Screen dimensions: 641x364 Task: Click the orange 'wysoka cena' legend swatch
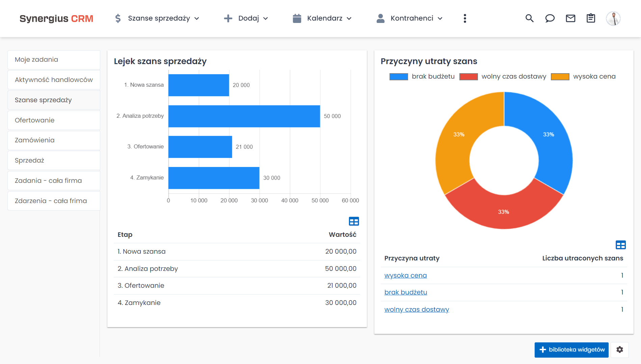coord(560,77)
